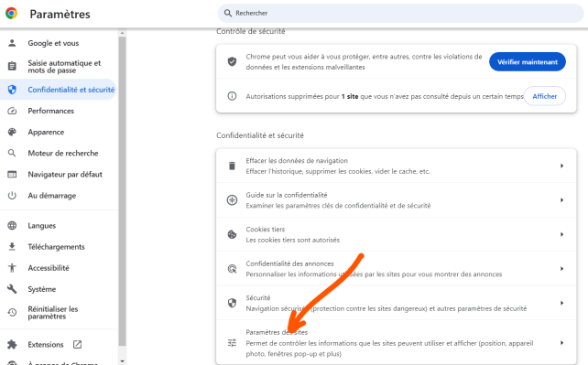Expand Guide sur la confidentialité arrow
The image size is (588, 365).
click(561, 200)
